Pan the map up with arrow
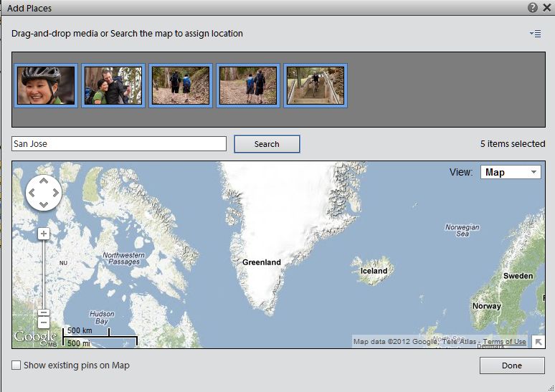Image resolution: width=555 pixels, height=392 pixels. click(44, 181)
